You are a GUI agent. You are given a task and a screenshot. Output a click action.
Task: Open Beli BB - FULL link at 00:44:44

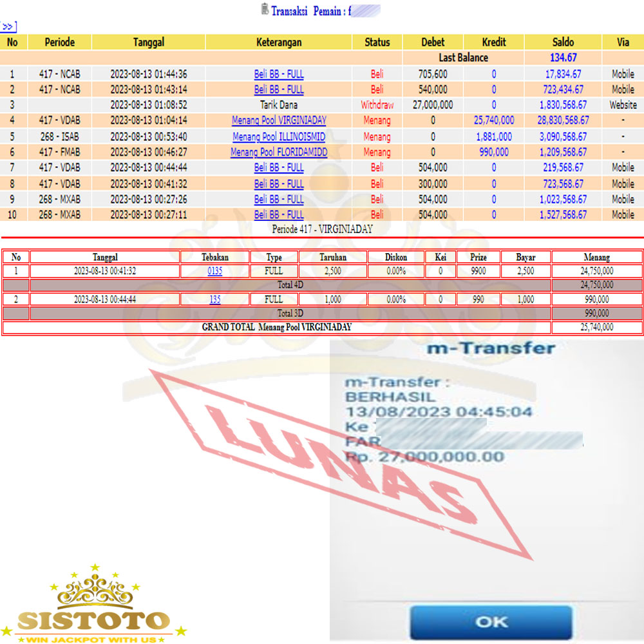pos(279,168)
